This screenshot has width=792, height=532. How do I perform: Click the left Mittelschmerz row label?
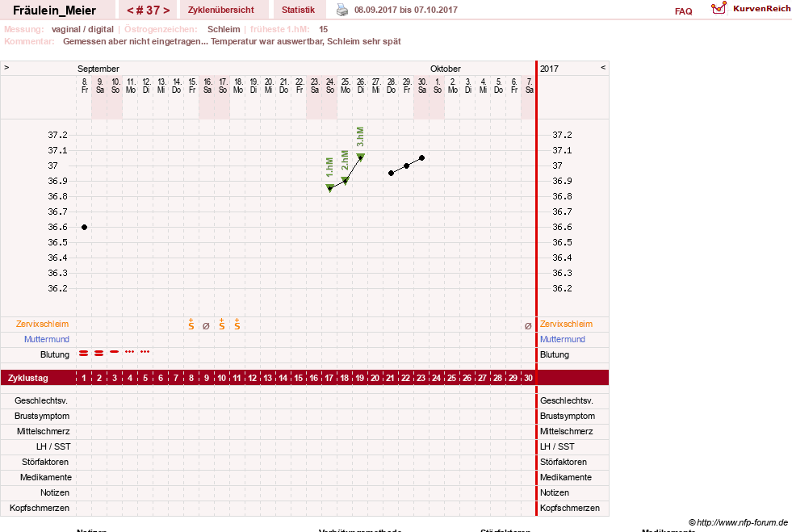coord(44,431)
